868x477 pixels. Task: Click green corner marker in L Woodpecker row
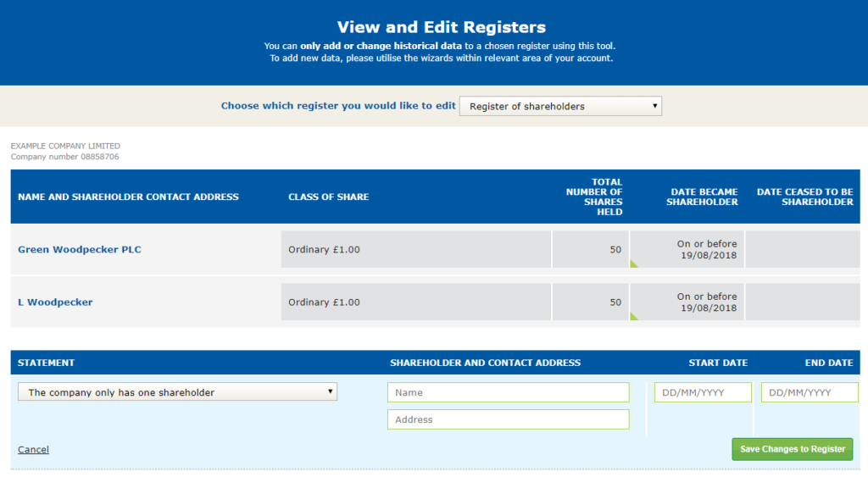tap(633, 317)
